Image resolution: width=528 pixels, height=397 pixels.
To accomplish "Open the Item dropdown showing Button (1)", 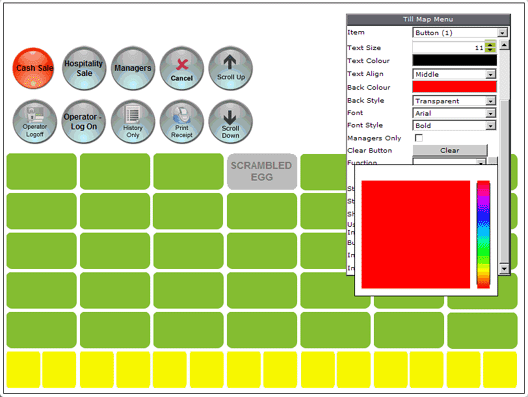I will [x=460, y=33].
